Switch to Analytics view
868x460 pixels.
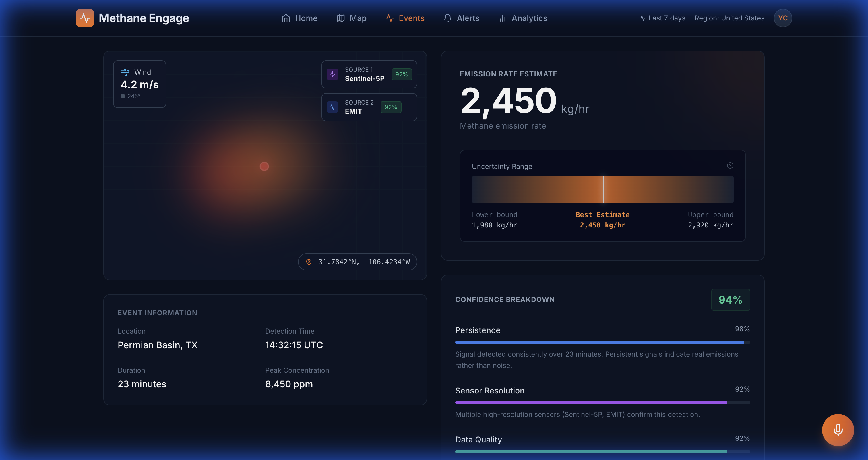click(523, 18)
